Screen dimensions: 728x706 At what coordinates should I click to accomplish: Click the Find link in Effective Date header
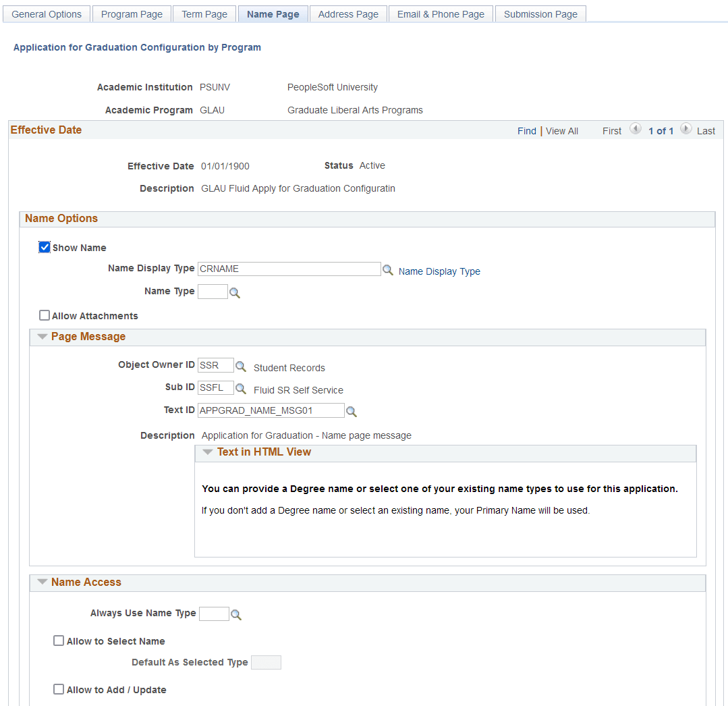pos(526,131)
